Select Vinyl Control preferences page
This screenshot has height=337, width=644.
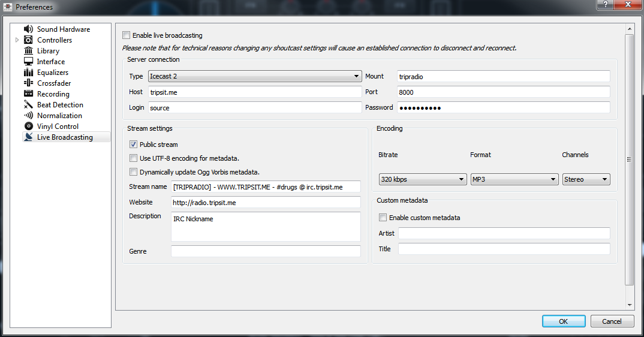coord(58,127)
